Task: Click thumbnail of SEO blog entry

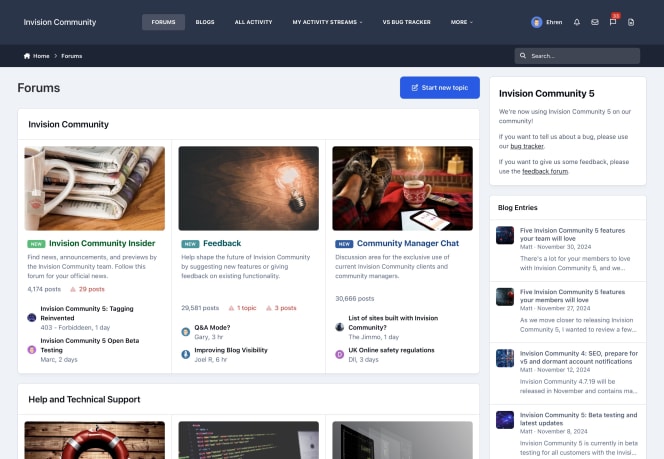Action: [x=505, y=358]
